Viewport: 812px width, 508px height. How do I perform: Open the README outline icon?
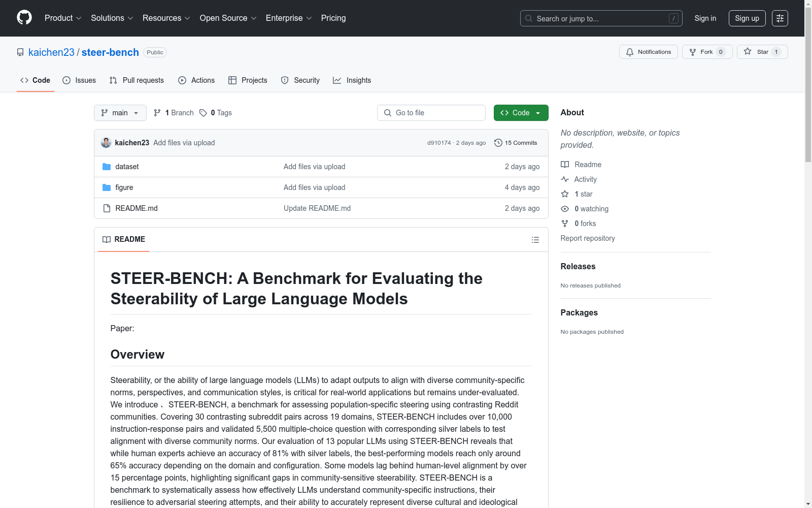point(535,240)
